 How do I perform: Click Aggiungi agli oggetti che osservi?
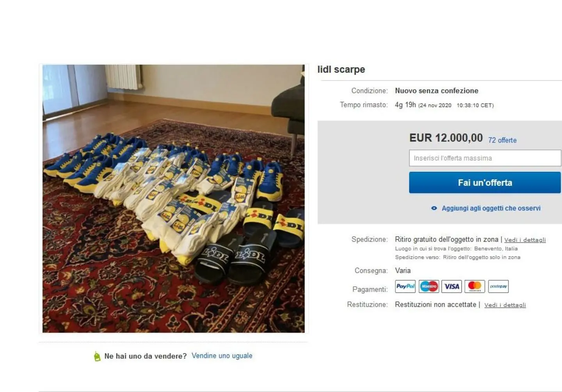click(491, 208)
